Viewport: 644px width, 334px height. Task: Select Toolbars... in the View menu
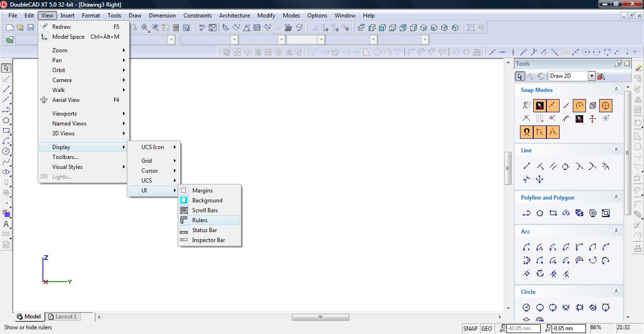65,157
